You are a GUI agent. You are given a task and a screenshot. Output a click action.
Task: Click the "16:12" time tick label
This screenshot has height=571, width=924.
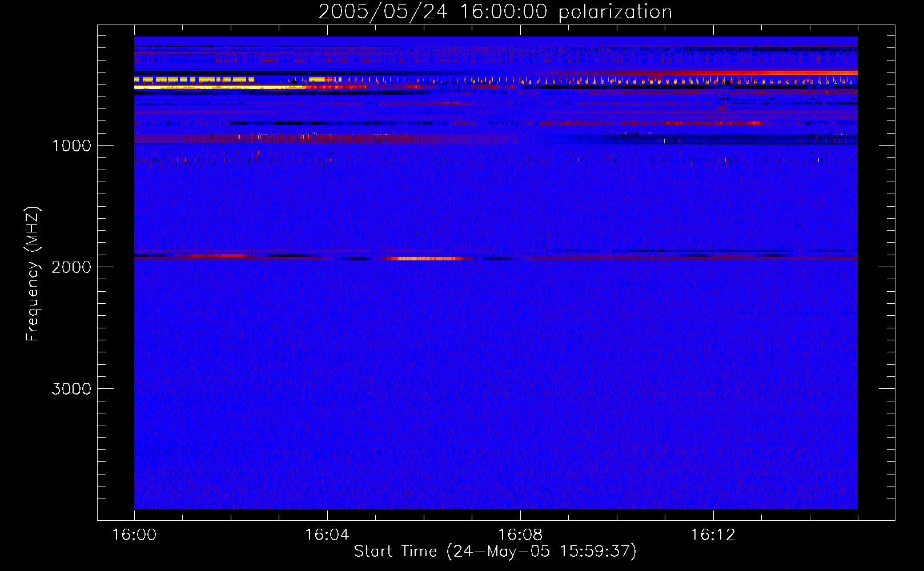click(x=713, y=535)
